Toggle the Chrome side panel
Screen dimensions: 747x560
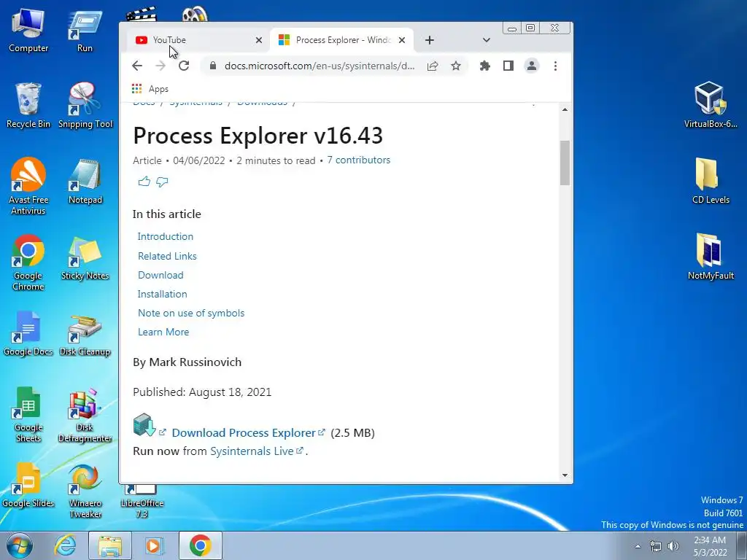pyautogui.click(x=508, y=66)
